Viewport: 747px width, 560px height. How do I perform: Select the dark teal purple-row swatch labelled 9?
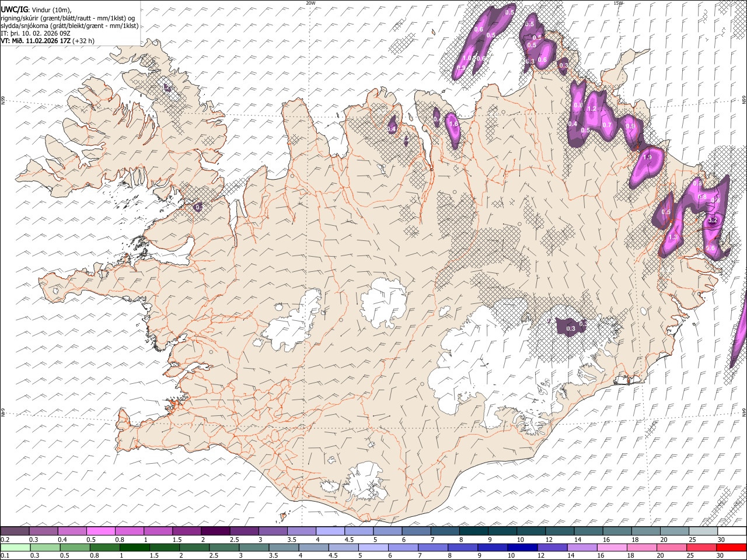pyautogui.click(x=502, y=531)
